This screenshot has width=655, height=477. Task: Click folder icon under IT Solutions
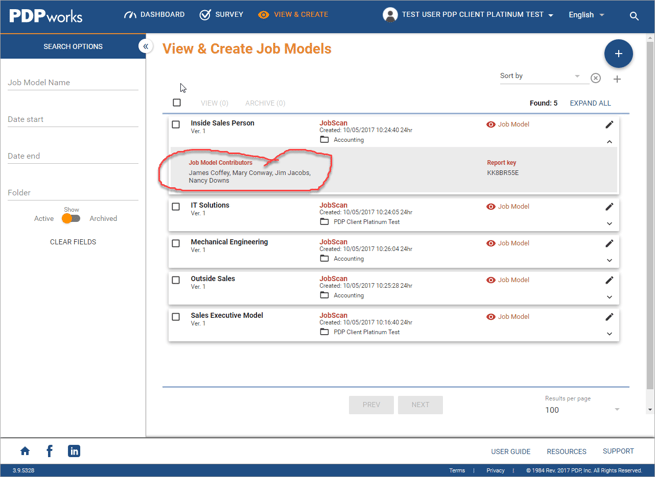click(x=324, y=221)
